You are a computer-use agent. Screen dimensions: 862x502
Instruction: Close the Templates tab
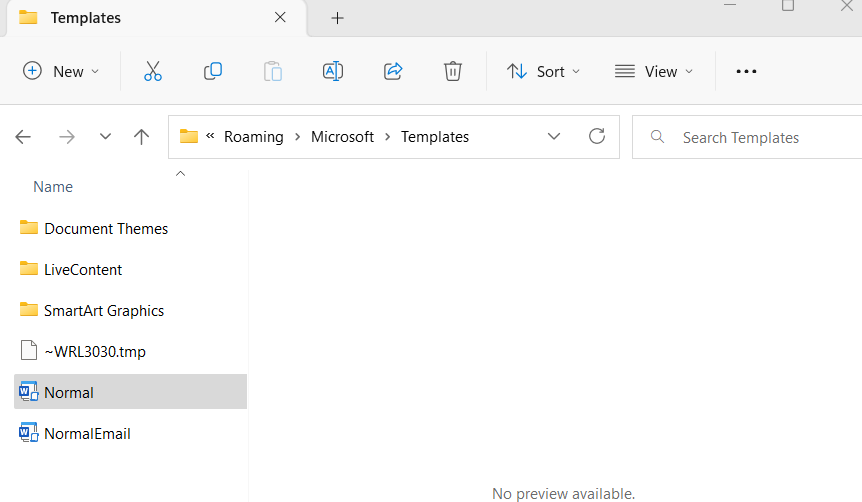(280, 18)
